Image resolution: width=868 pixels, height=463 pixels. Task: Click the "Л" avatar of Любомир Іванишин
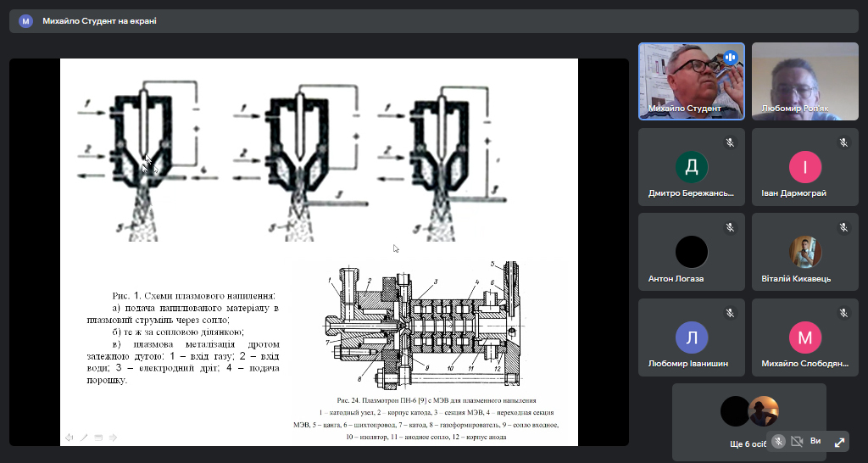(692, 337)
